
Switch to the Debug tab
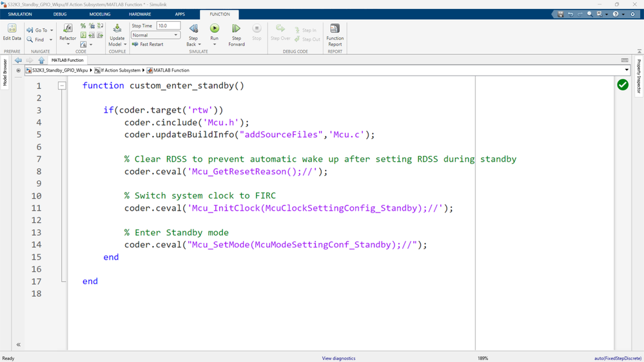point(59,14)
